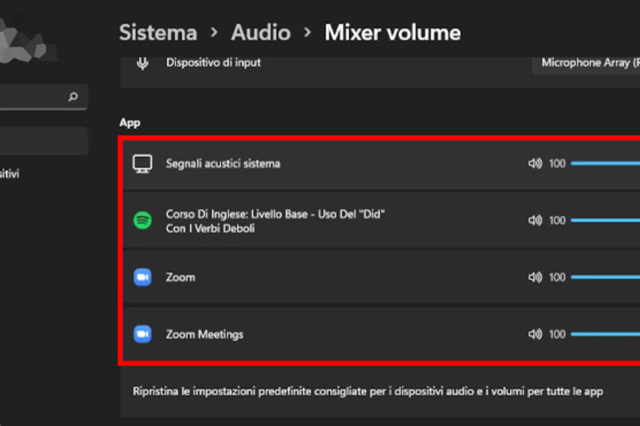Mute Segnali acustici sistema speaker icon
This screenshot has height=426, width=640.
click(535, 163)
